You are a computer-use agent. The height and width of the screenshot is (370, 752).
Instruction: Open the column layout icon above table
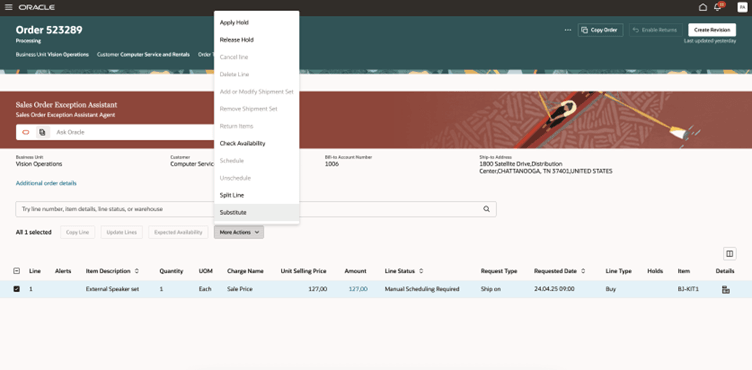pyautogui.click(x=729, y=253)
